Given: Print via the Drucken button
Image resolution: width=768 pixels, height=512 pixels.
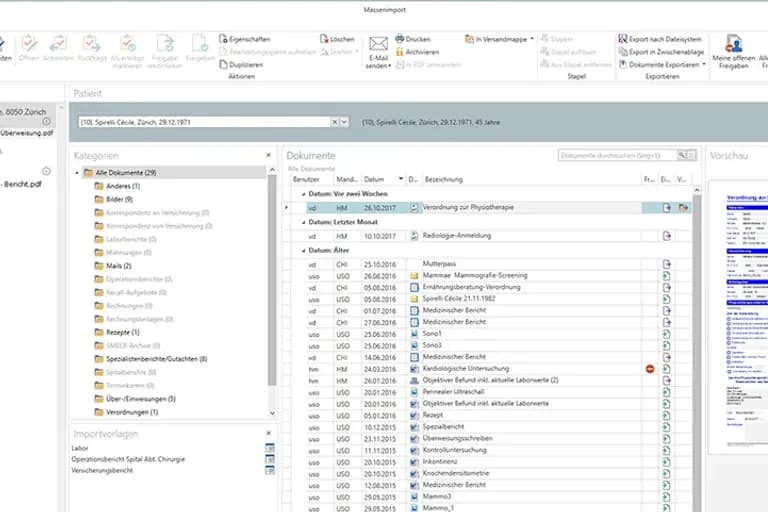Looking at the screenshot, I should click(412, 39).
